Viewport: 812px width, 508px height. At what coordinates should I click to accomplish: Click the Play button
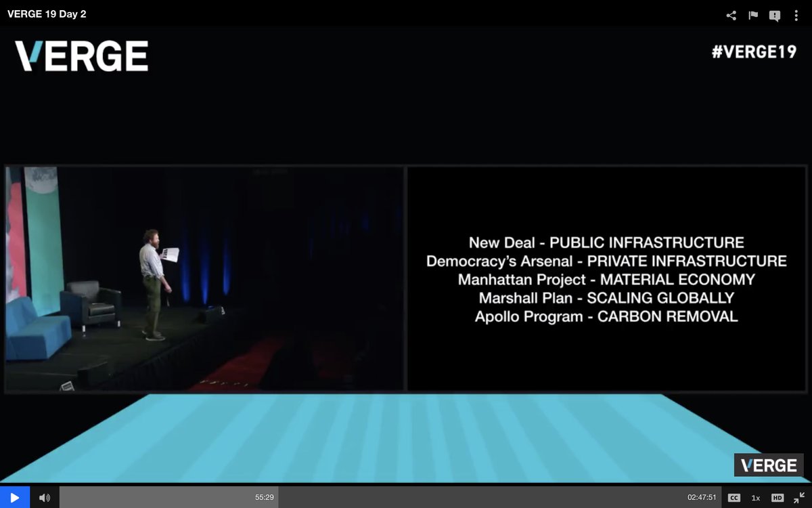[15, 497]
